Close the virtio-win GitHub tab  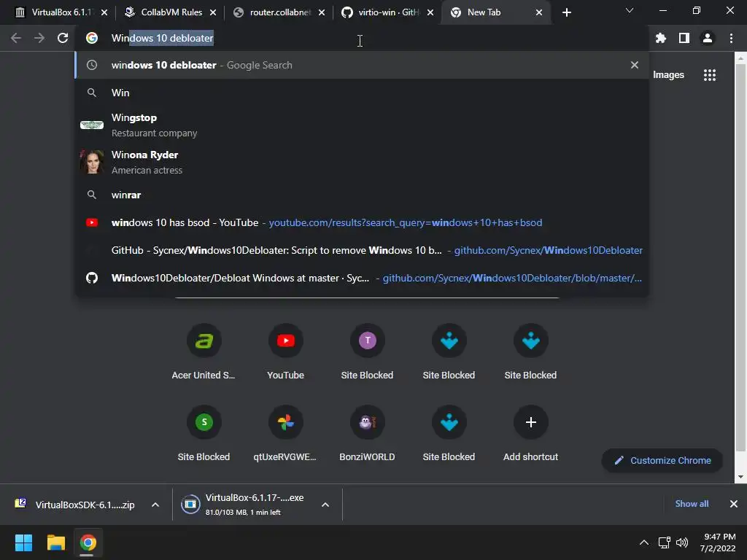click(x=430, y=12)
